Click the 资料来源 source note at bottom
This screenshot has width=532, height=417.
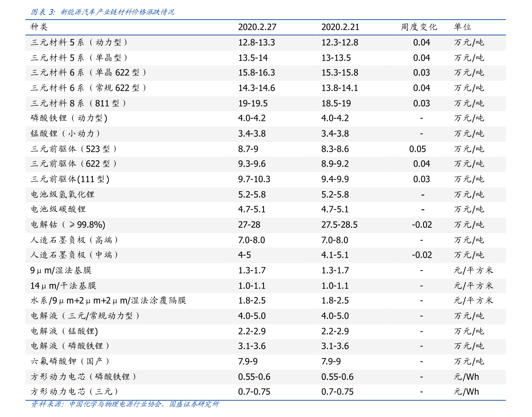pyautogui.click(x=125, y=404)
